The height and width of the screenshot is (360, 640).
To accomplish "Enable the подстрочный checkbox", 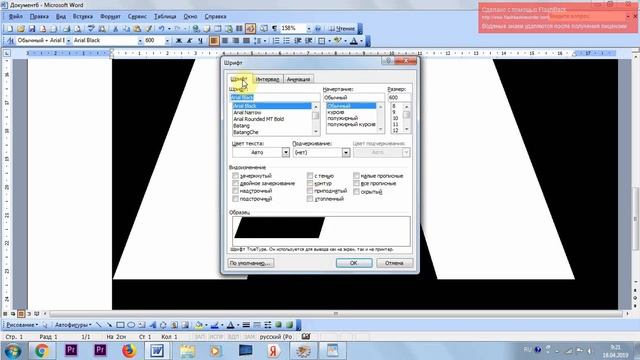I will [x=236, y=198].
